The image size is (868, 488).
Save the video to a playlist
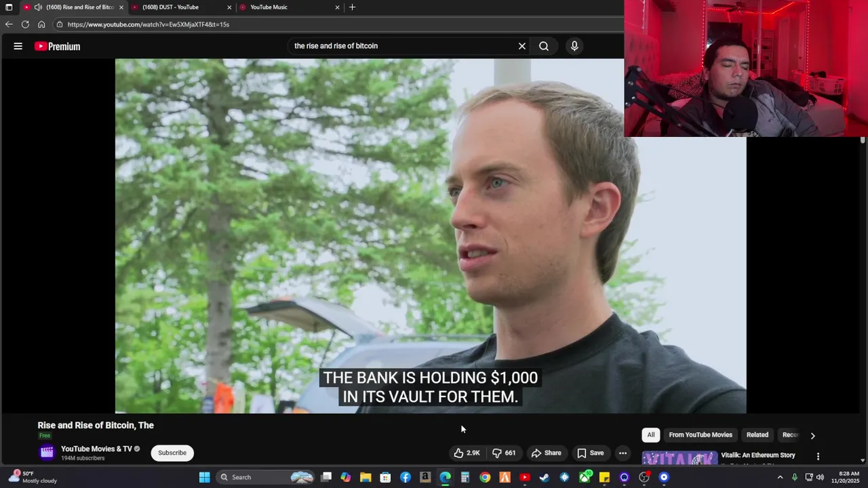click(x=590, y=453)
